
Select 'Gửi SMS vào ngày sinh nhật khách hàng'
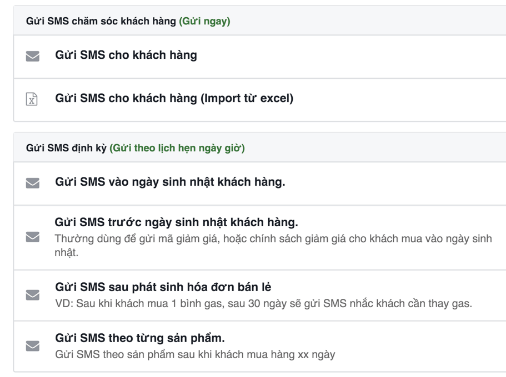tap(170, 182)
